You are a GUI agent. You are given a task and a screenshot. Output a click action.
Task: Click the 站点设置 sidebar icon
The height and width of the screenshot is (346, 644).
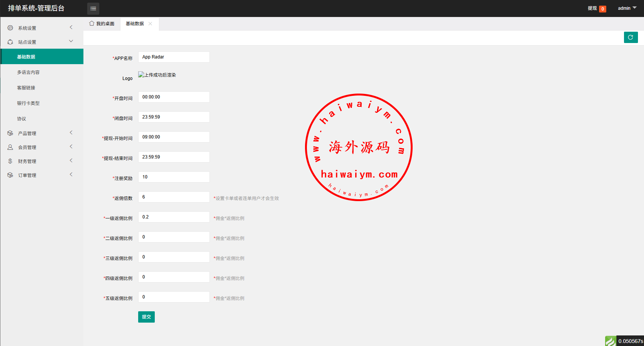[10, 42]
